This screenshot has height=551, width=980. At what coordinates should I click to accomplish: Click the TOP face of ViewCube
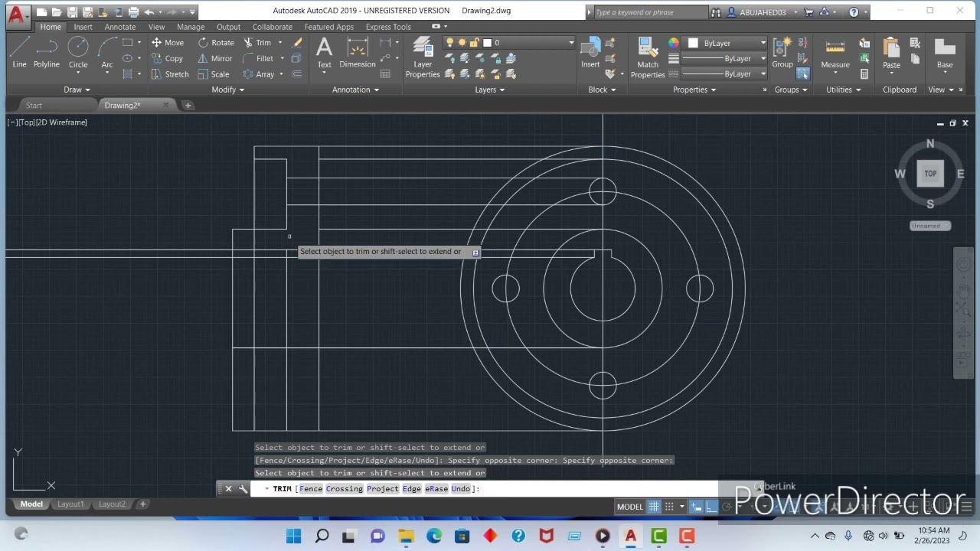click(930, 174)
